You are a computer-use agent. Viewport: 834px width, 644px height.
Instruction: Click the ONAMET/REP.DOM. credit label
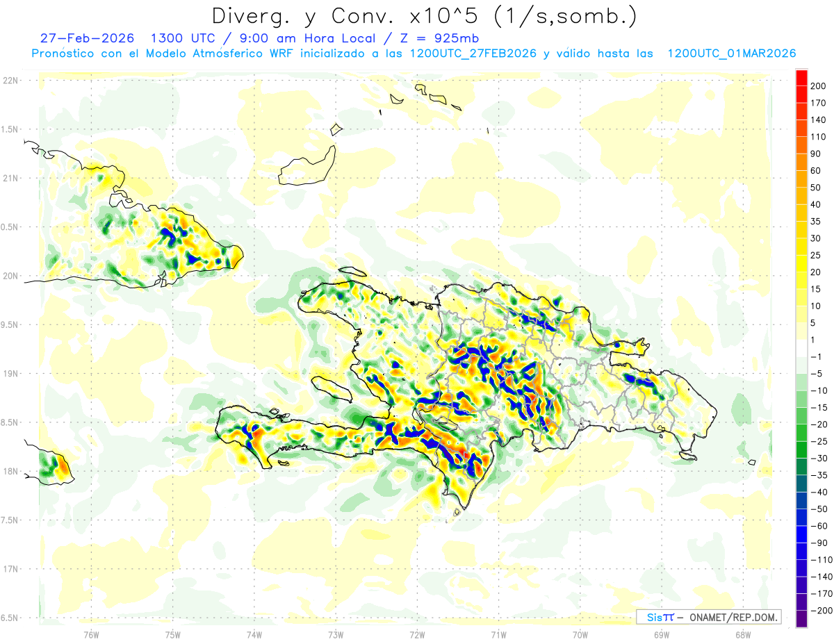pos(732,617)
